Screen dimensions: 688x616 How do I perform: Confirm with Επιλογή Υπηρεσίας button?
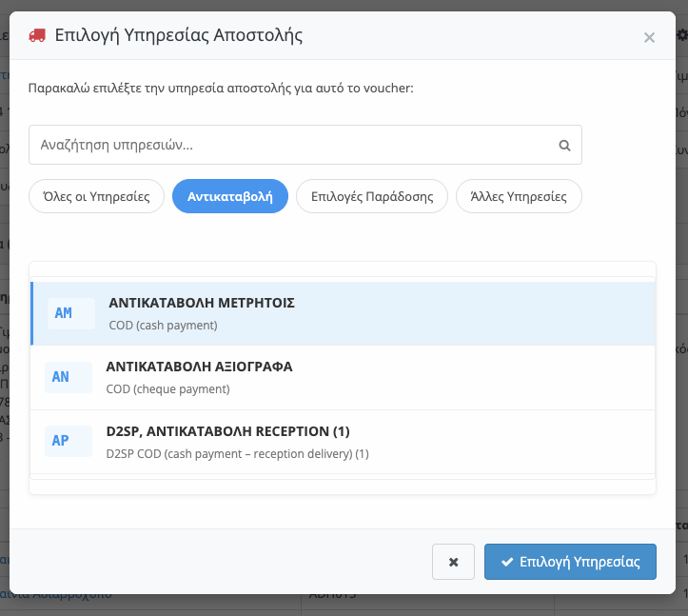[570, 562]
